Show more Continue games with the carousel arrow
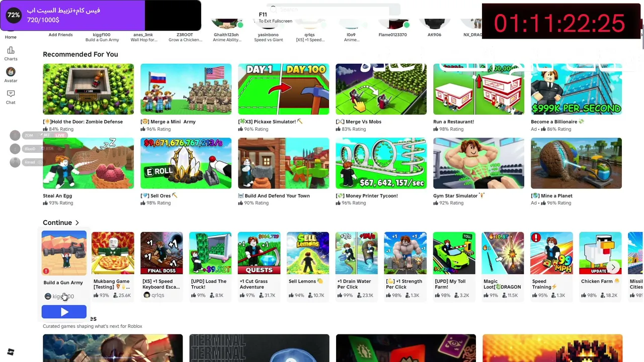The image size is (644, 362). click(613, 267)
